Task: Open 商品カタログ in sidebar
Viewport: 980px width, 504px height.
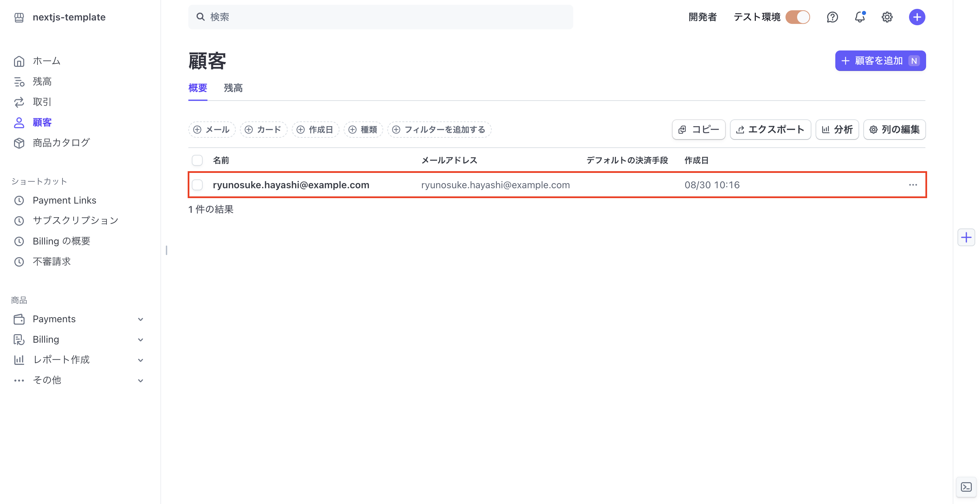Action: pyautogui.click(x=61, y=143)
